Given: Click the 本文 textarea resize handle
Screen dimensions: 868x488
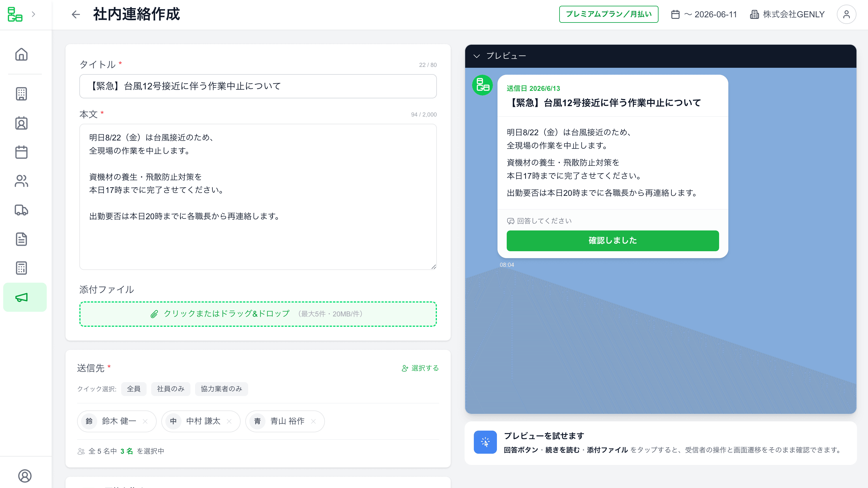Looking at the screenshot, I should coord(433,266).
